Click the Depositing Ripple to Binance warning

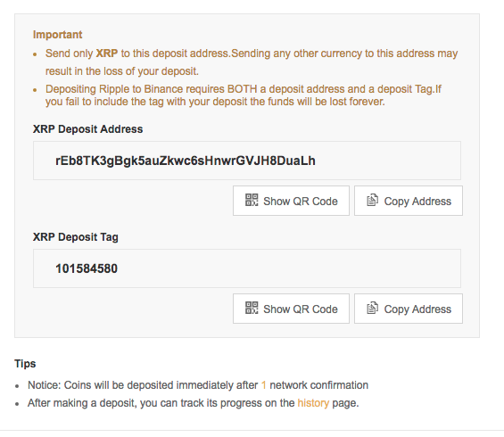[244, 95]
